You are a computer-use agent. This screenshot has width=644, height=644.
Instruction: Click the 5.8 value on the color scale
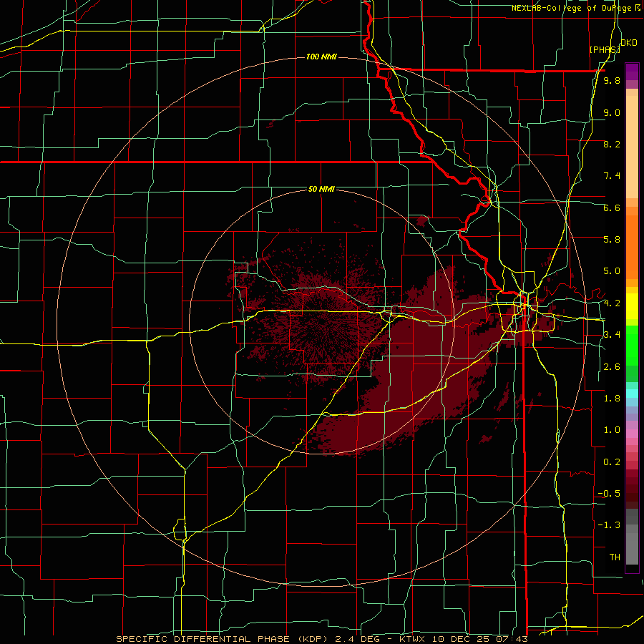(612, 240)
